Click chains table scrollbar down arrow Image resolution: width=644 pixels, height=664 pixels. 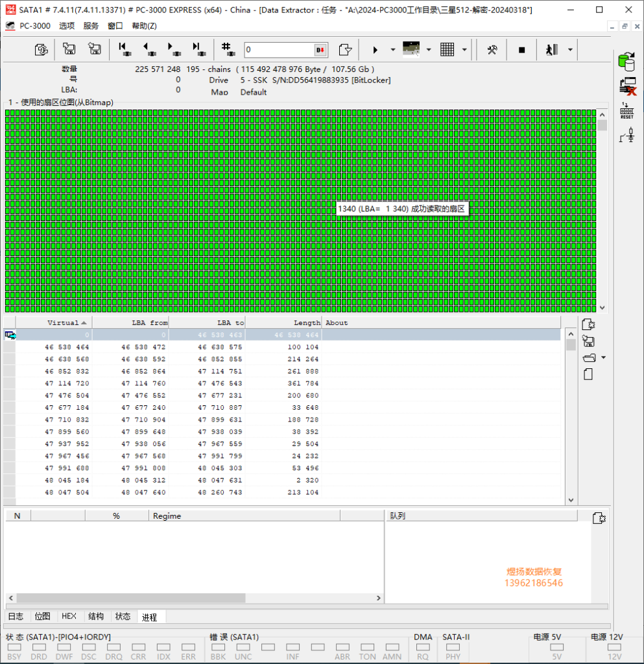click(x=571, y=500)
